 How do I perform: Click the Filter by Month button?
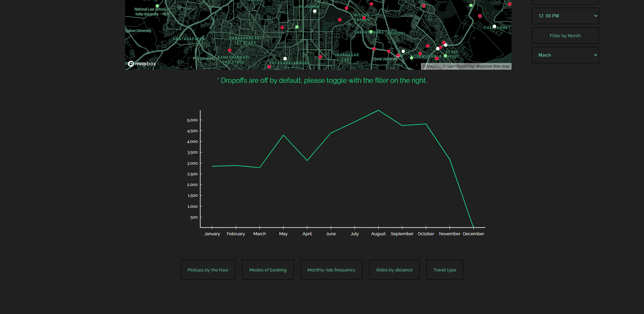click(x=565, y=36)
